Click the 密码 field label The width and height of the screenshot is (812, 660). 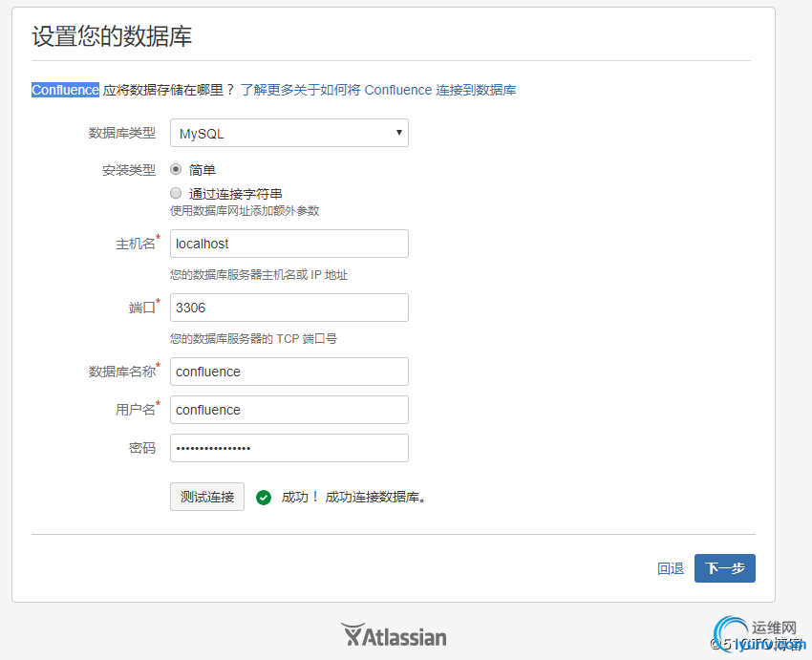pyautogui.click(x=142, y=448)
